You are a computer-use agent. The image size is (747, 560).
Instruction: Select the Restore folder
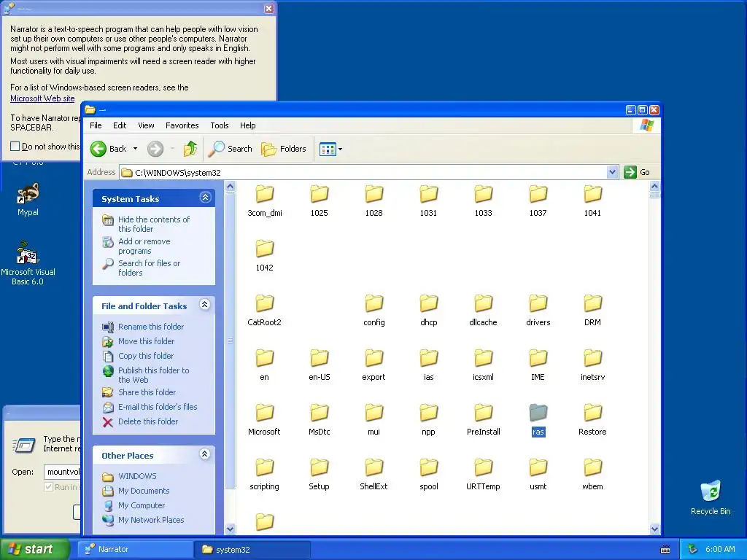592,419
